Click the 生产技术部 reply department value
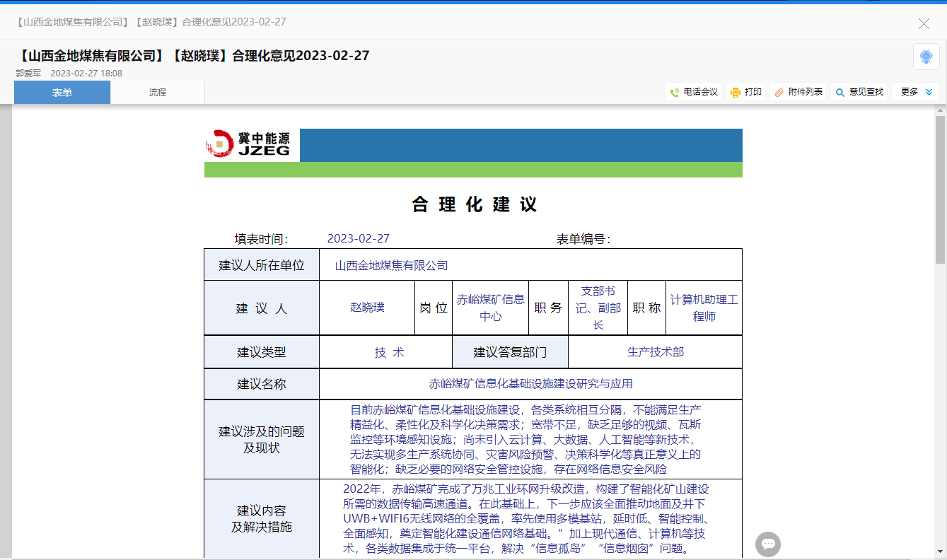This screenshot has height=560, width=947. [x=656, y=352]
